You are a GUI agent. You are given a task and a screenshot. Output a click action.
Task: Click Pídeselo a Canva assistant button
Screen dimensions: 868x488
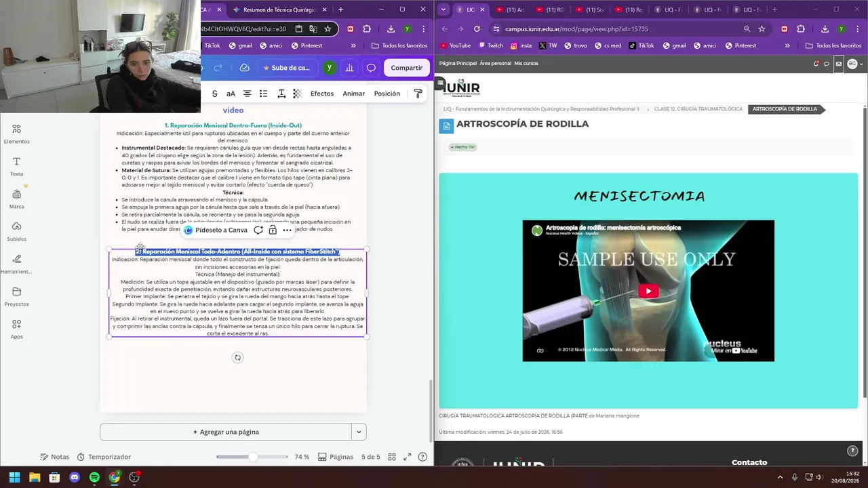[x=216, y=230]
